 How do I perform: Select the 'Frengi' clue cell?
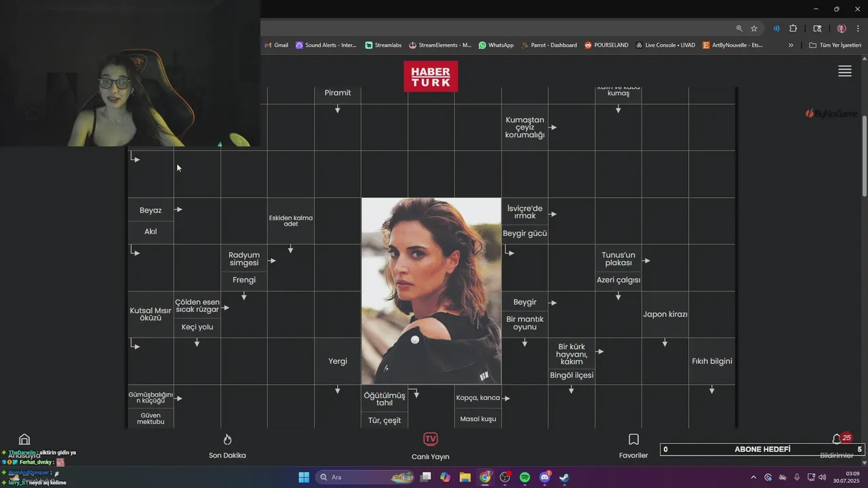point(244,280)
